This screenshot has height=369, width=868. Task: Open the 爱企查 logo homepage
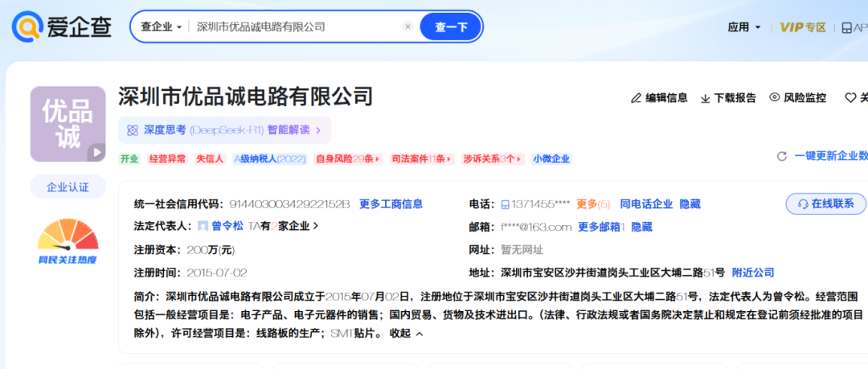(x=62, y=26)
